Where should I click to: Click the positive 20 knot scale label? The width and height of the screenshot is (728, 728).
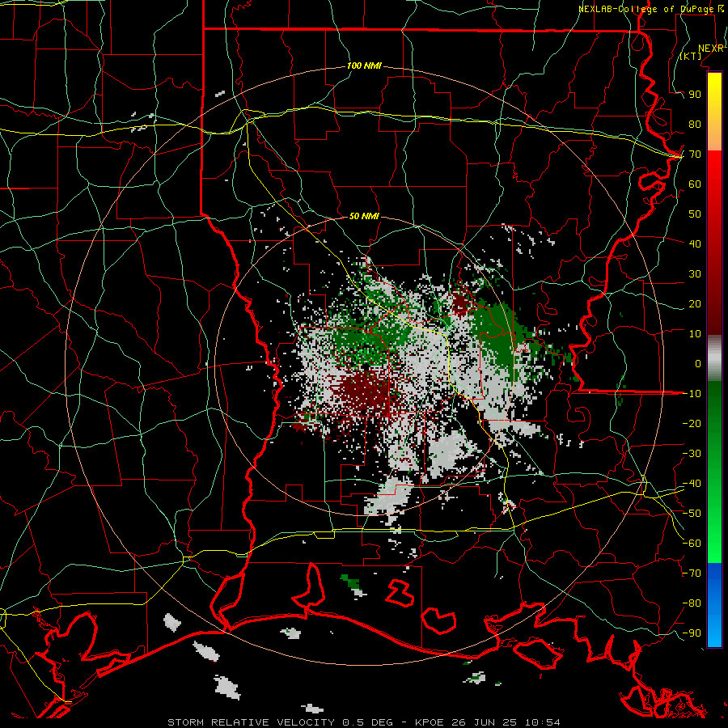point(695,303)
